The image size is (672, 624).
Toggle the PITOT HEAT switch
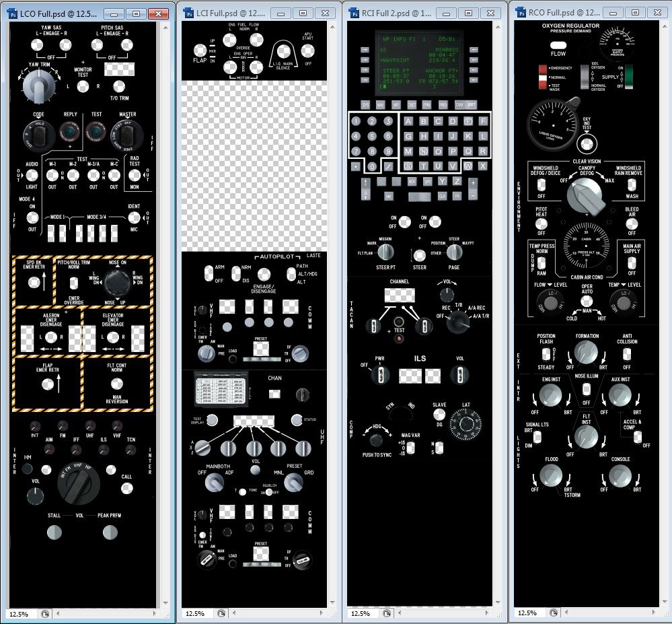click(542, 224)
